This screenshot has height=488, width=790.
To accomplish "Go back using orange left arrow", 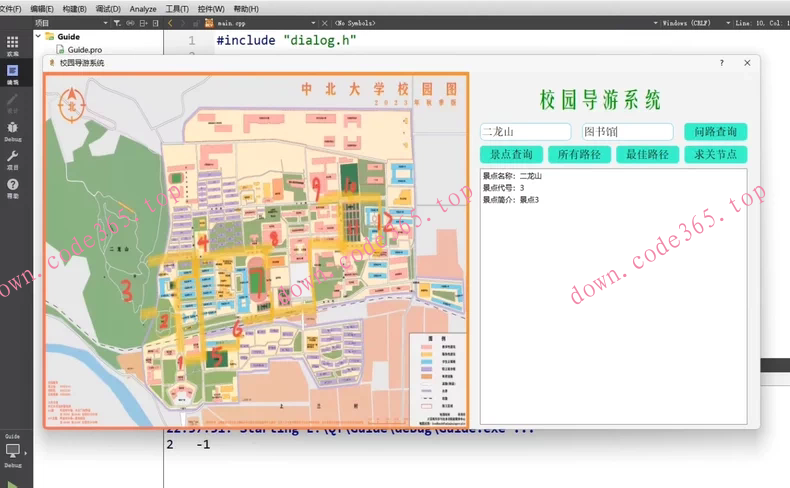I will [170, 23].
